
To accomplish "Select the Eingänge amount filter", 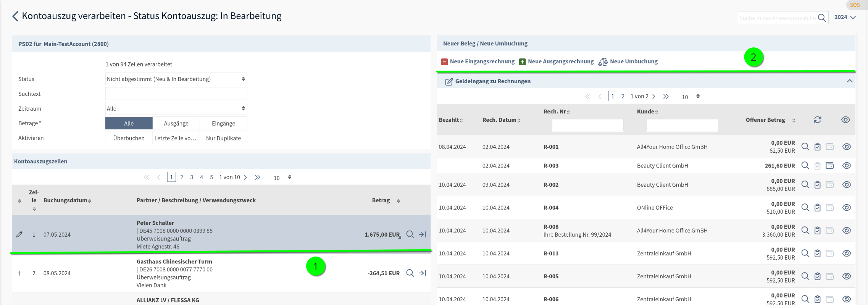I will point(223,123).
